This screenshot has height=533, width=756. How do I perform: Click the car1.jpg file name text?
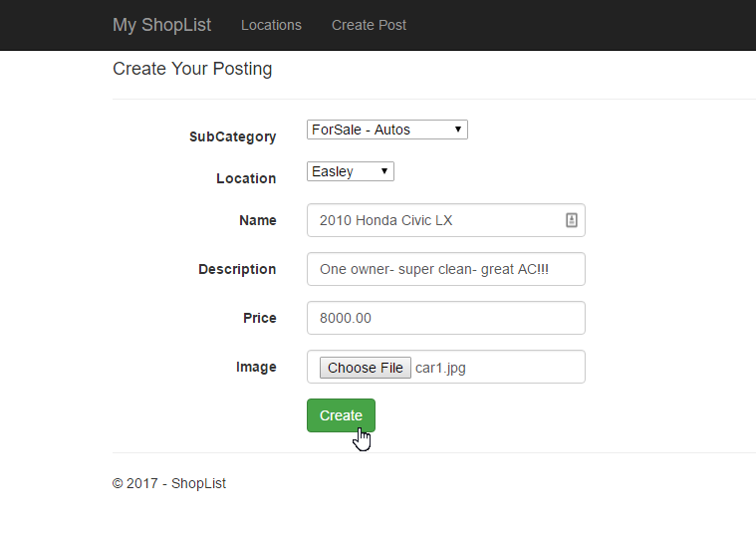(440, 368)
